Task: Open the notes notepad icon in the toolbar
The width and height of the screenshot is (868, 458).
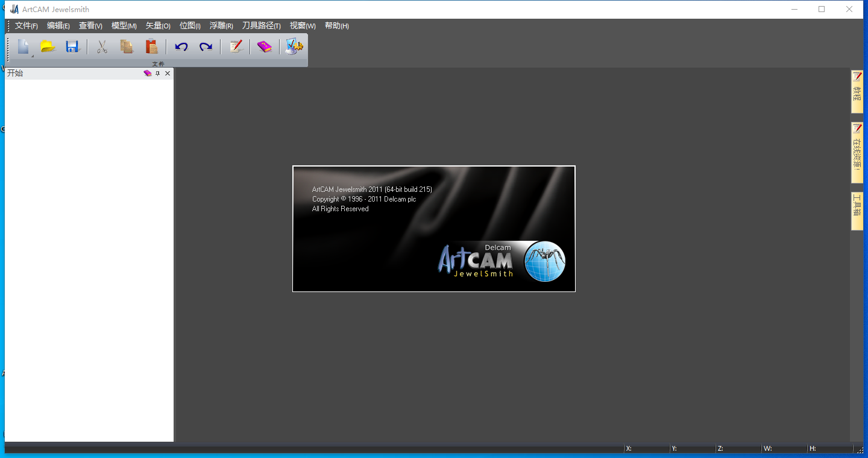Action: pos(236,46)
